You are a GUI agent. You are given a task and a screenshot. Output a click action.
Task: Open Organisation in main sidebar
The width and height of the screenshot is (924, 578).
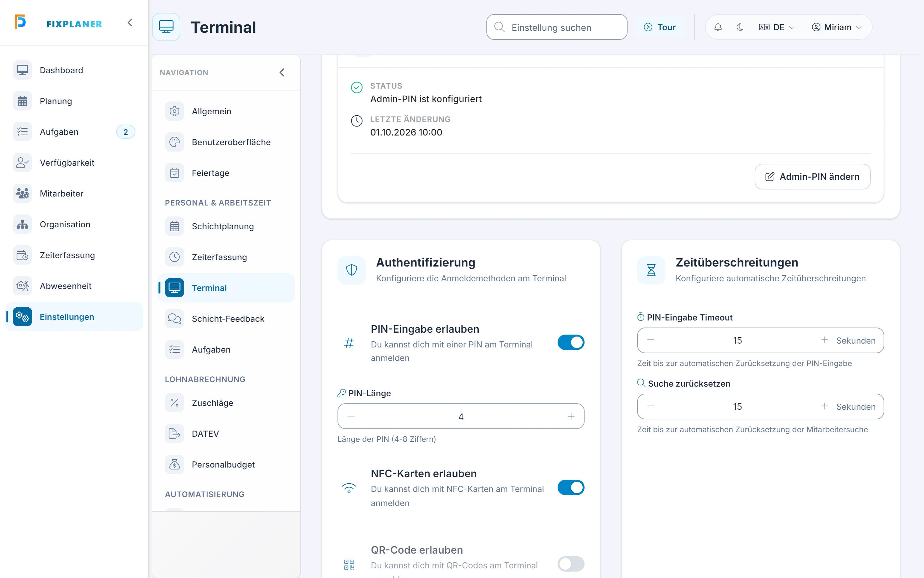point(74,224)
